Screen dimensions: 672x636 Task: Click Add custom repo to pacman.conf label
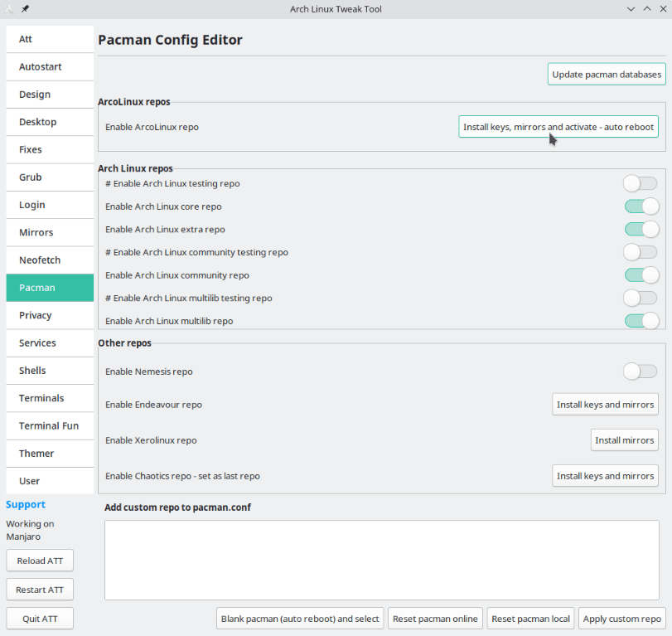178,507
